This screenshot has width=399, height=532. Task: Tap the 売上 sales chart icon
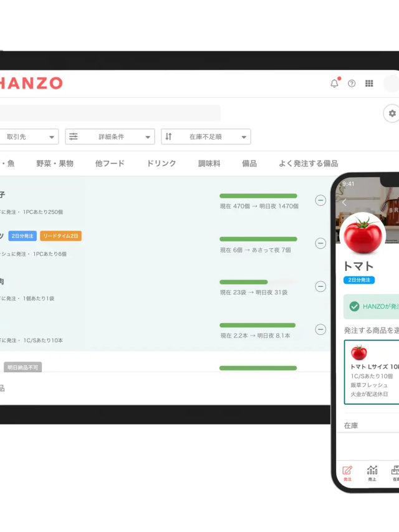(372, 473)
